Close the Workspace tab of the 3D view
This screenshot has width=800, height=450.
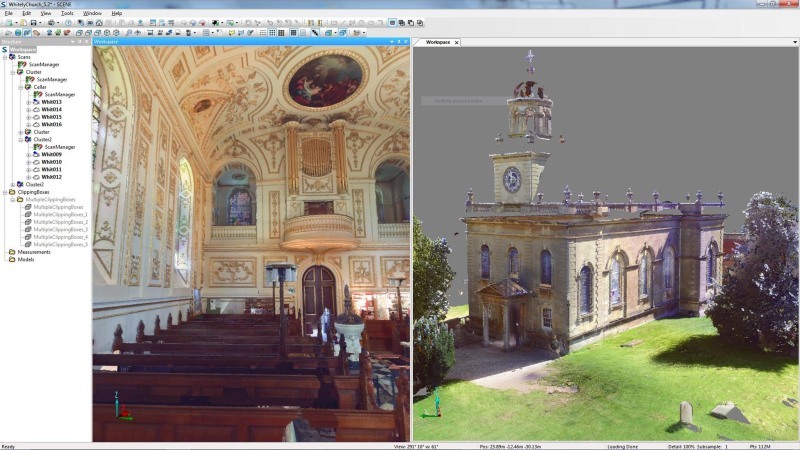(x=457, y=42)
